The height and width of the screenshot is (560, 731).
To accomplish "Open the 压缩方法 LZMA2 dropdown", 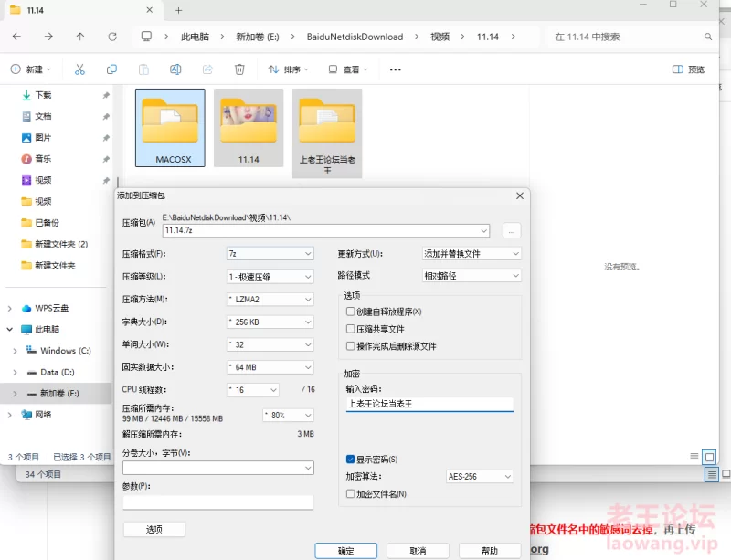I will click(270, 299).
